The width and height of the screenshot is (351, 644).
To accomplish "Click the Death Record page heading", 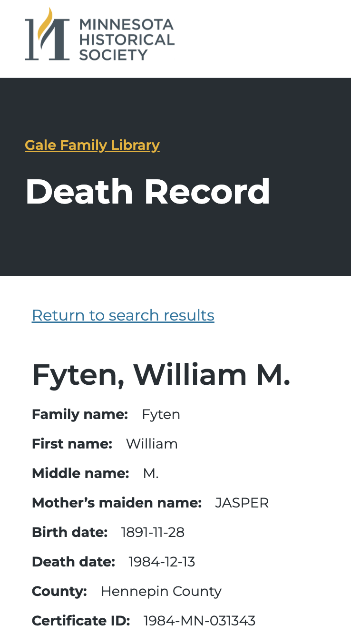I will [x=147, y=192].
